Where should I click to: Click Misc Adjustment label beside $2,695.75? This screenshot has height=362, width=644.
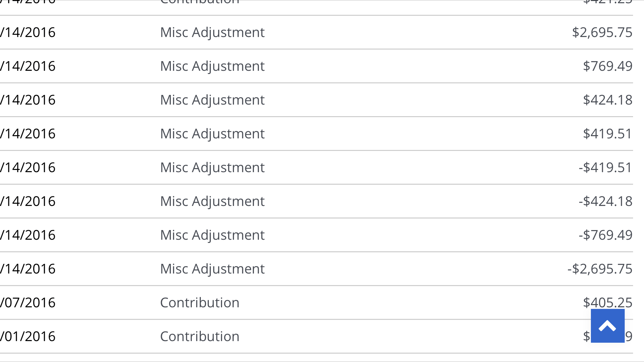point(212,32)
